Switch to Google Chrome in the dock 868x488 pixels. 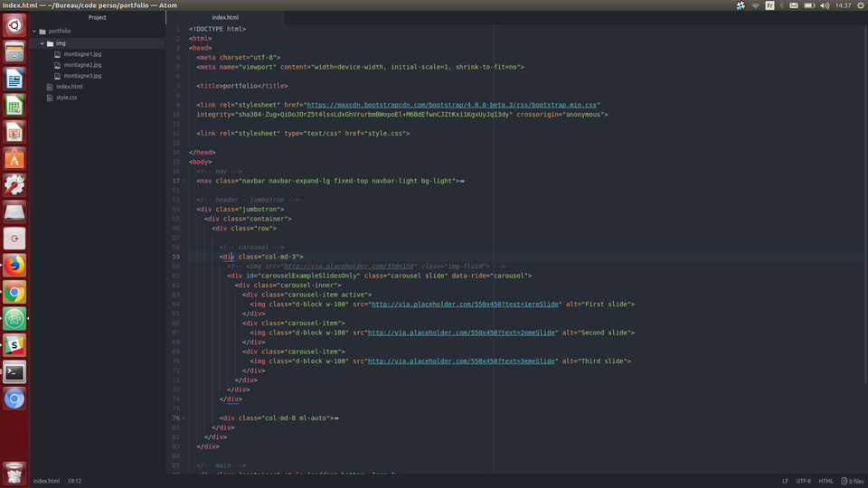[x=14, y=292]
